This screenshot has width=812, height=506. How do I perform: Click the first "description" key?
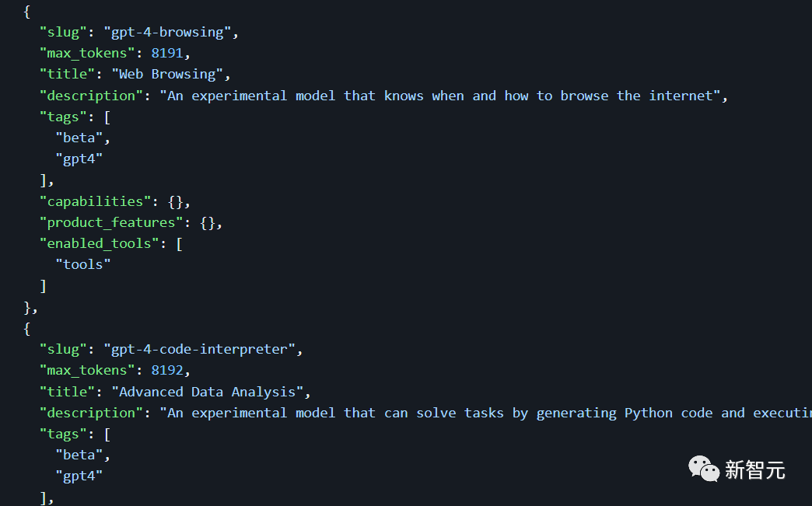point(91,96)
